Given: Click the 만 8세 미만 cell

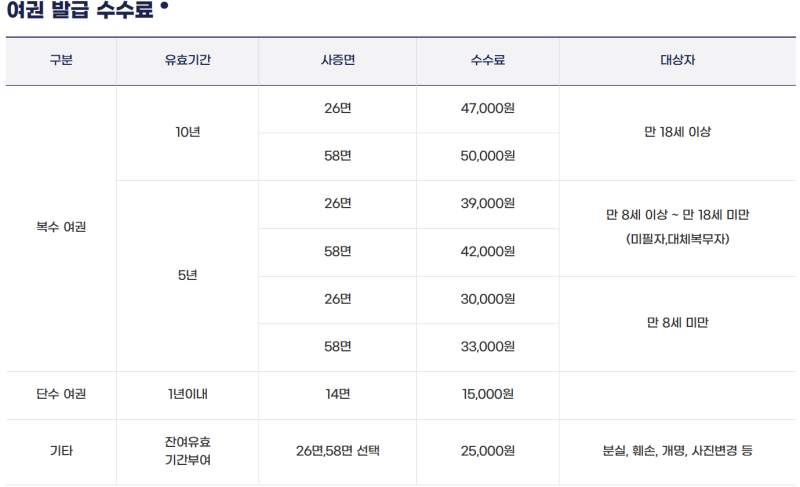Looking at the screenshot, I should [678, 323].
